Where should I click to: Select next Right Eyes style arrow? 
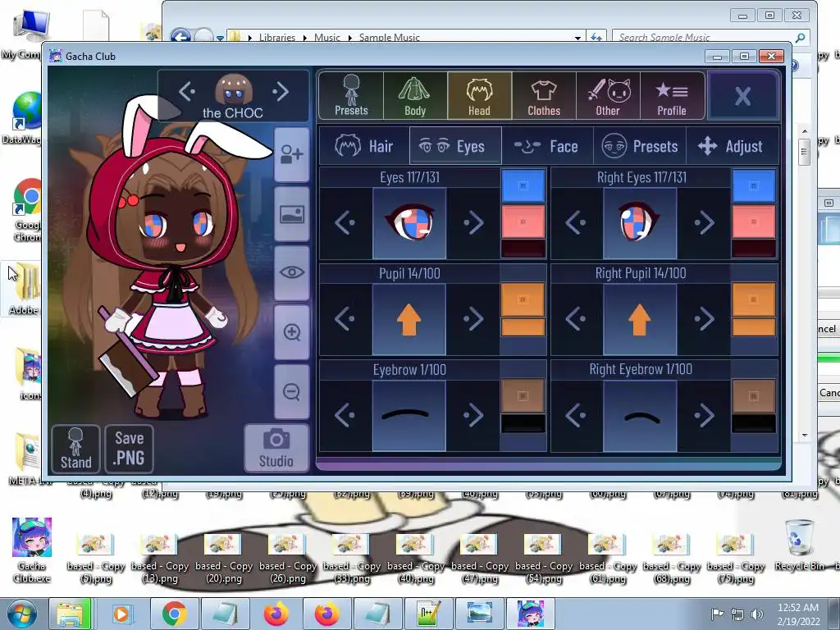[x=704, y=222]
